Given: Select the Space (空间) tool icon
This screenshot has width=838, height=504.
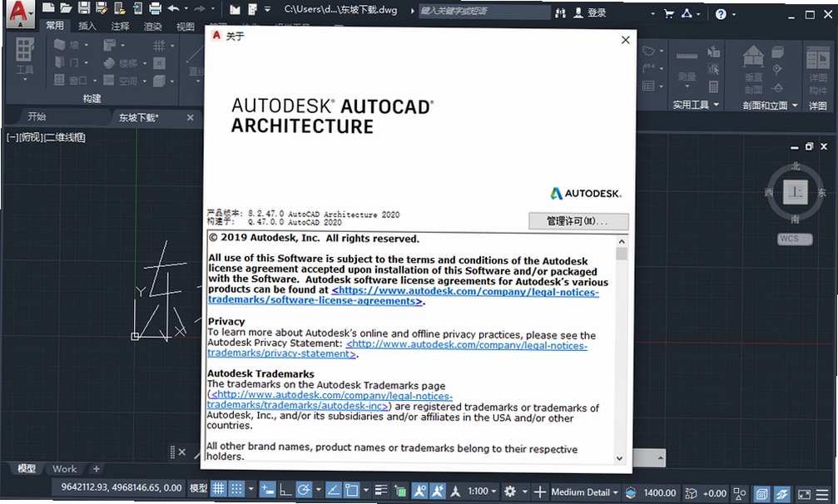Looking at the screenshot, I should (x=108, y=80).
